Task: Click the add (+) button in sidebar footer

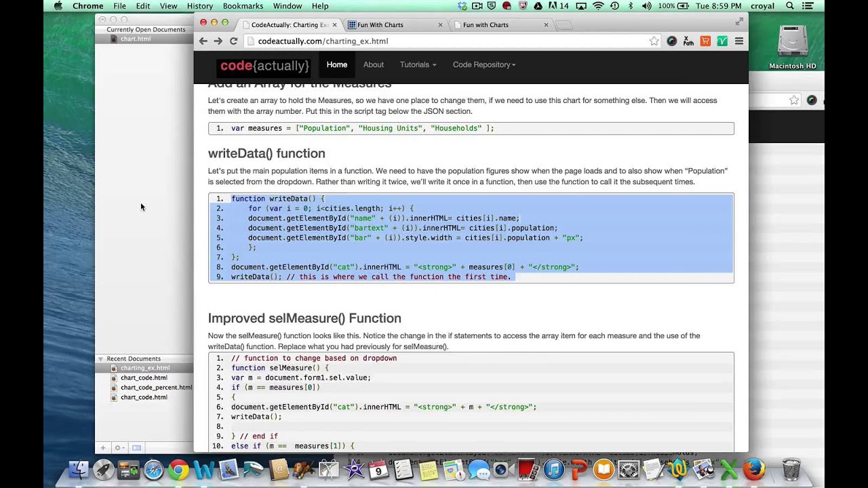Action: click(103, 448)
